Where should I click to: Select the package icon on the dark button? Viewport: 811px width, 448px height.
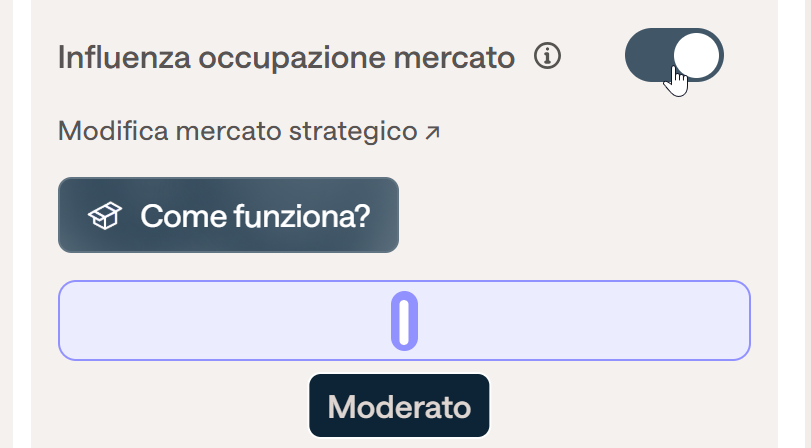pyautogui.click(x=104, y=215)
